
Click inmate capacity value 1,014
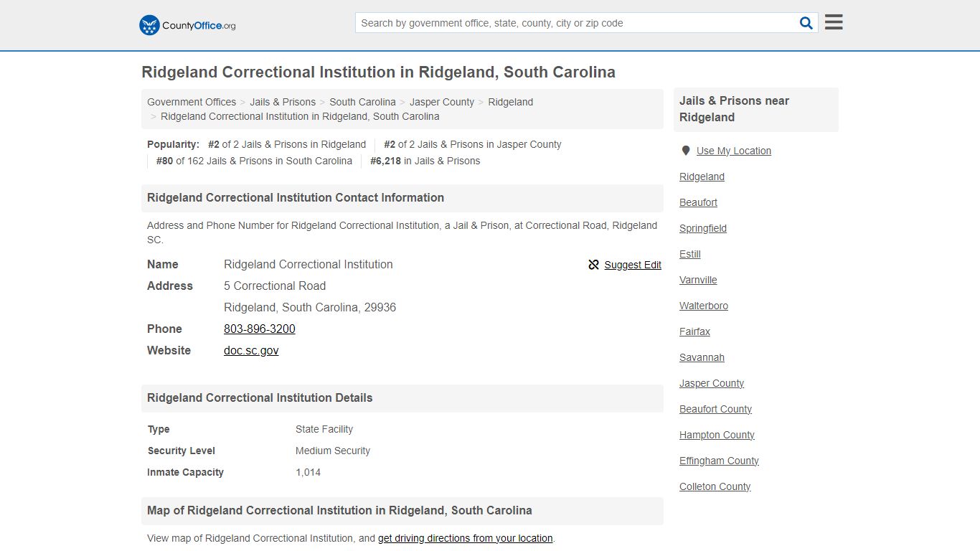click(308, 472)
